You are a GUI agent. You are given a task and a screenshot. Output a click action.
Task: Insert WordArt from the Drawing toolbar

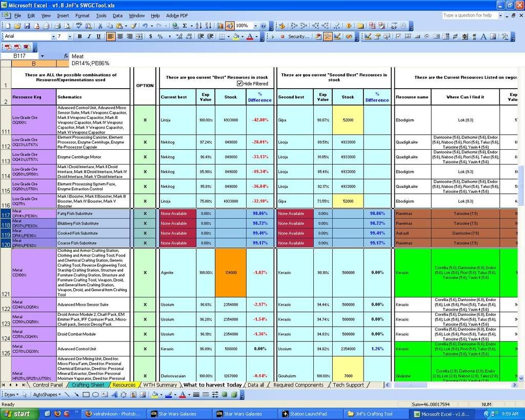tap(114, 395)
